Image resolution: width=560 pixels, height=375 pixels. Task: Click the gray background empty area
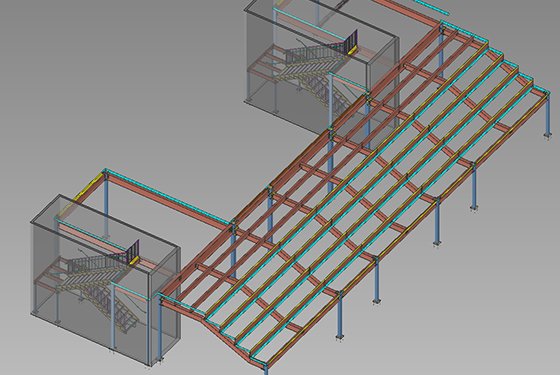(107, 89)
